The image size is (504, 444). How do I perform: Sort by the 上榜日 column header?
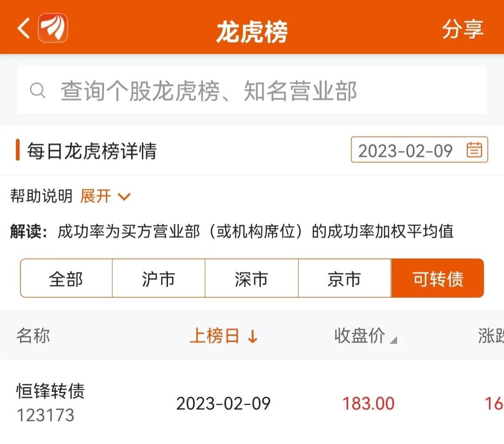(214, 336)
